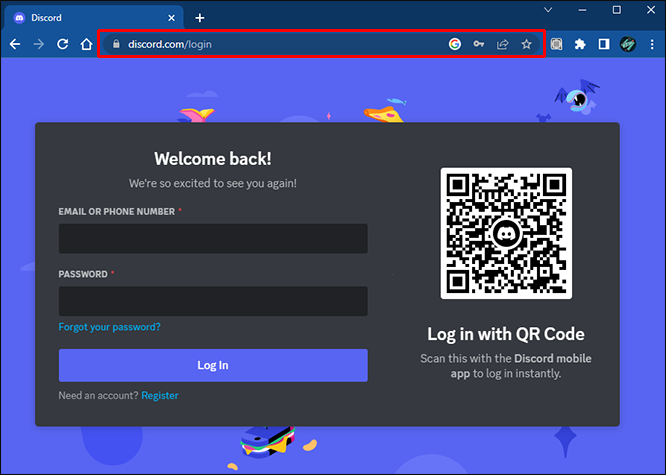This screenshot has height=475, width=666.
Task: Click the login QR code
Action: tap(506, 233)
